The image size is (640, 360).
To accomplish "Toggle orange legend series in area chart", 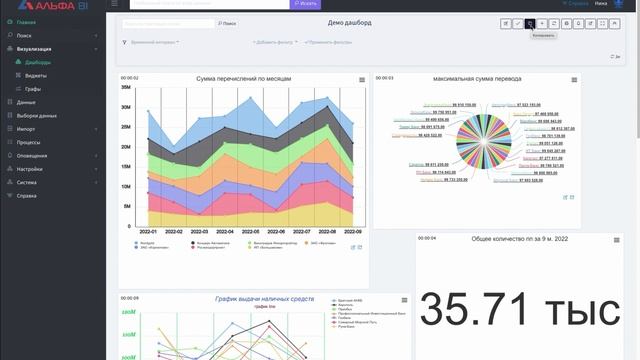I will [x=321, y=243].
